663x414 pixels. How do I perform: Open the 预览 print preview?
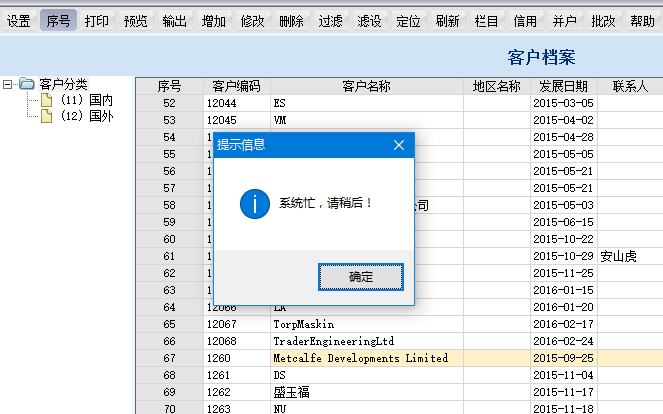point(136,20)
